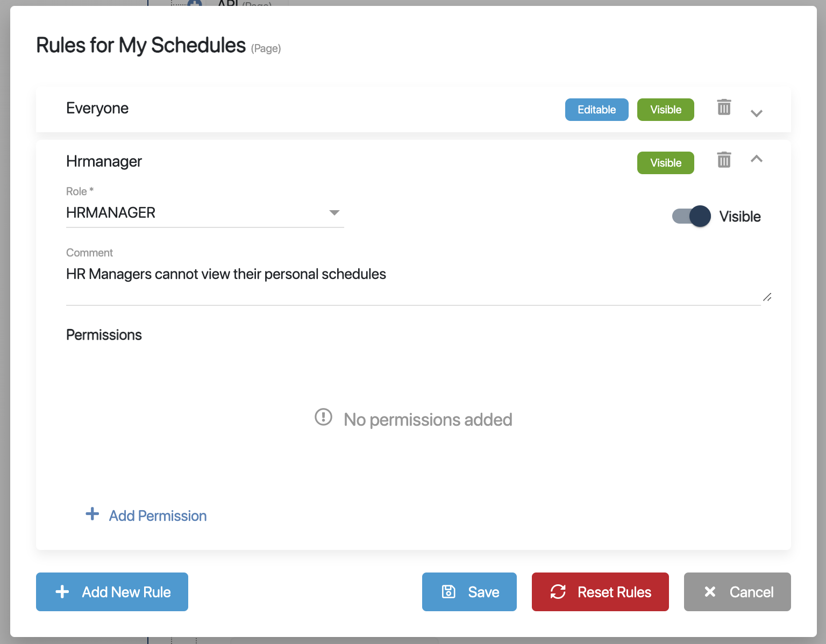Open the Role dropdown showing HRMANAGER
Screen dimensions: 826x644
[x=204, y=213]
